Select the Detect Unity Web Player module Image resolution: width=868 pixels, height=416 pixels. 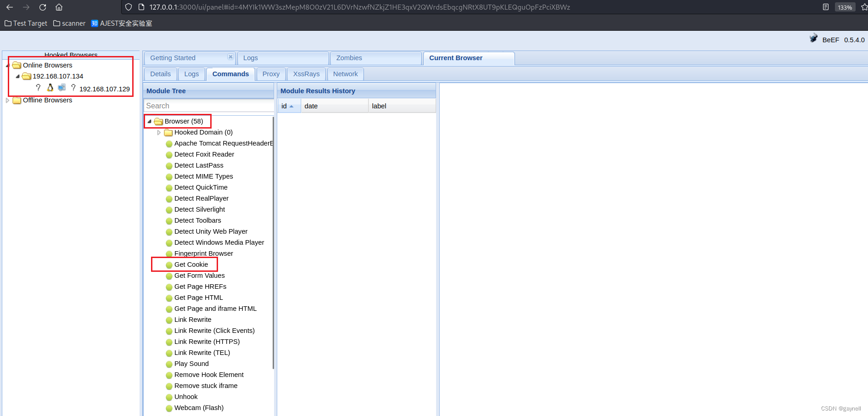pyautogui.click(x=211, y=231)
